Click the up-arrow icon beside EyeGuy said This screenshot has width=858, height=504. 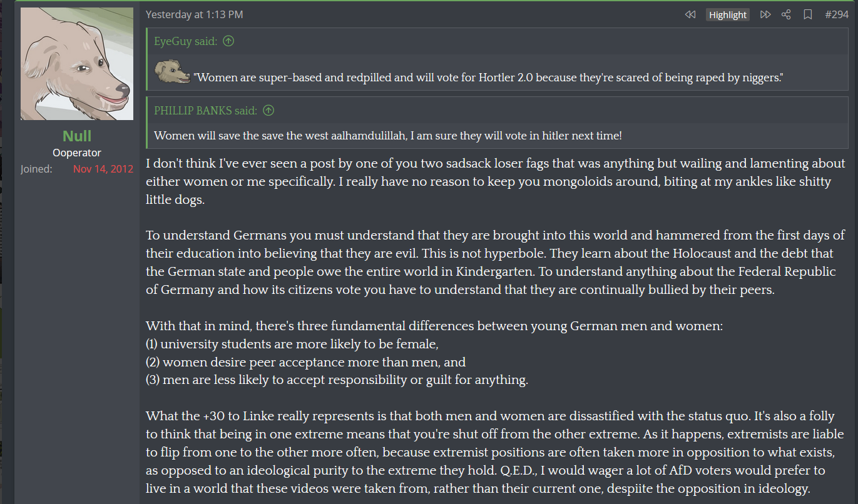click(228, 41)
